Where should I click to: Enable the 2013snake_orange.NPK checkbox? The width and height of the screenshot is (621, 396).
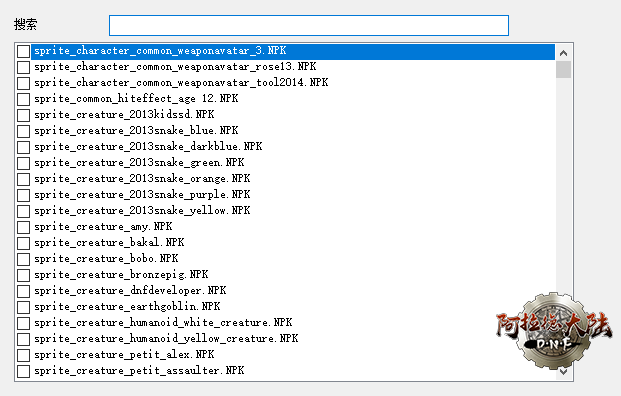[23, 179]
